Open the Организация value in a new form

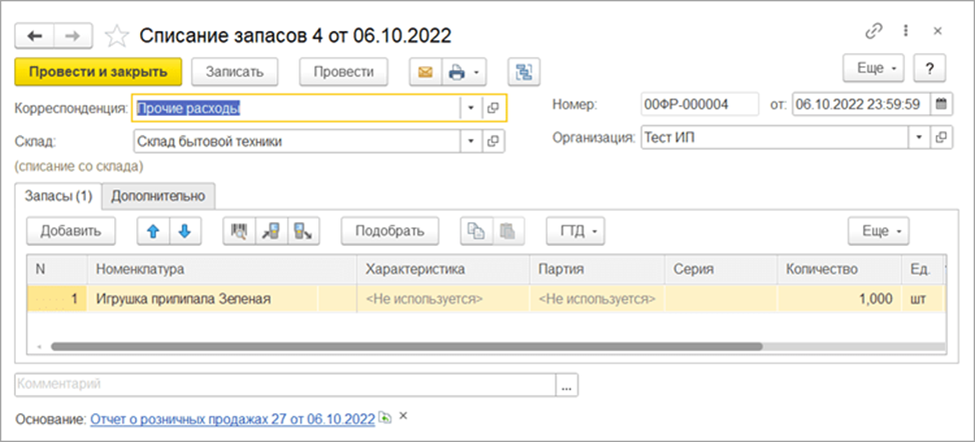point(941,137)
